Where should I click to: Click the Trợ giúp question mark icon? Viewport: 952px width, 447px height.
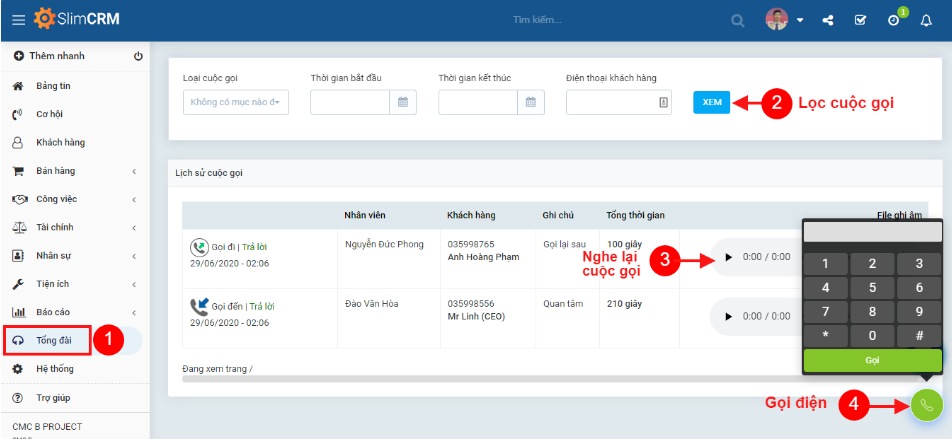click(x=18, y=398)
